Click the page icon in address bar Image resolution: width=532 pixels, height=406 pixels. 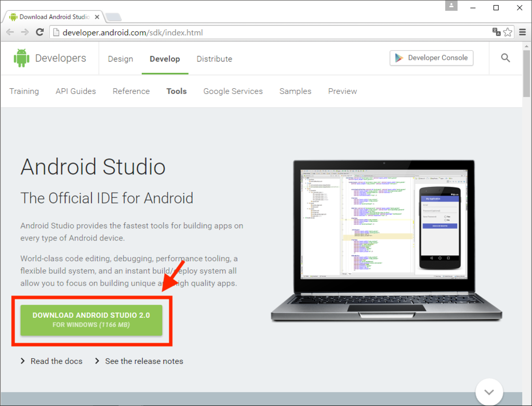pyautogui.click(x=56, y=33)
